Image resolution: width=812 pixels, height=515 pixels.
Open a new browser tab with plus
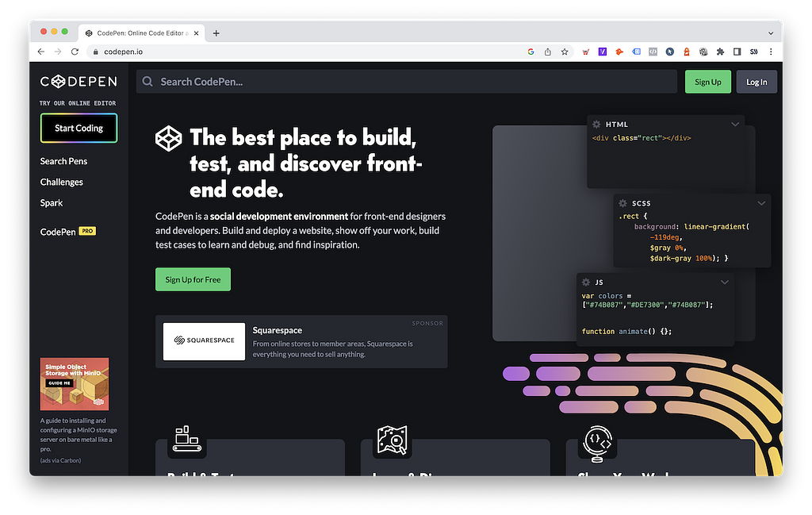point(216,33)
